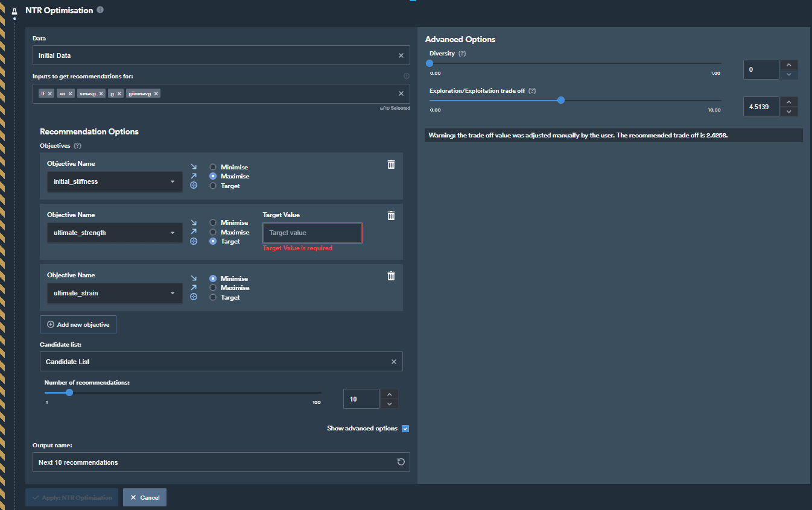Delete the ultimate_strength objective
The height and width of the screenshot is (510, 812).
pyautogui.click(x=391, y=215)
